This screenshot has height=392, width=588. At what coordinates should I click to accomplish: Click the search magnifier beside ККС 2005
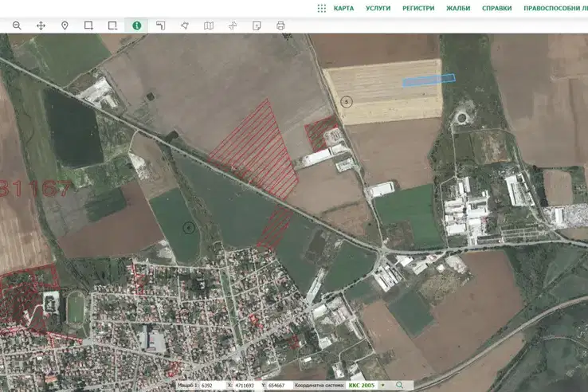400,386
